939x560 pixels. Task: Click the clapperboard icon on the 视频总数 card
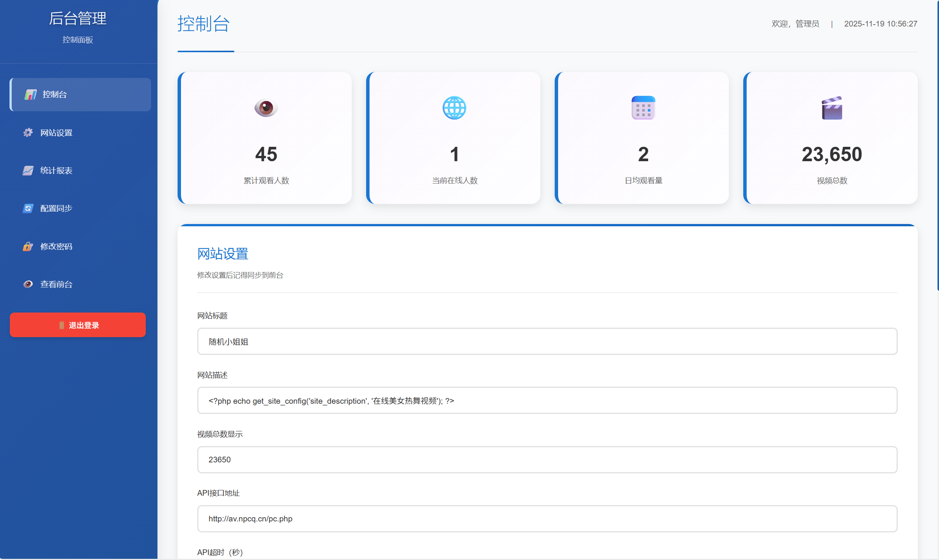[x=831, y=108]
